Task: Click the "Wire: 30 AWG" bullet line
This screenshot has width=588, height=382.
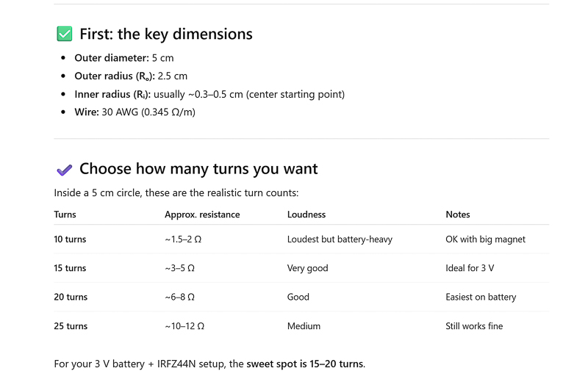Action: [135, 112]
